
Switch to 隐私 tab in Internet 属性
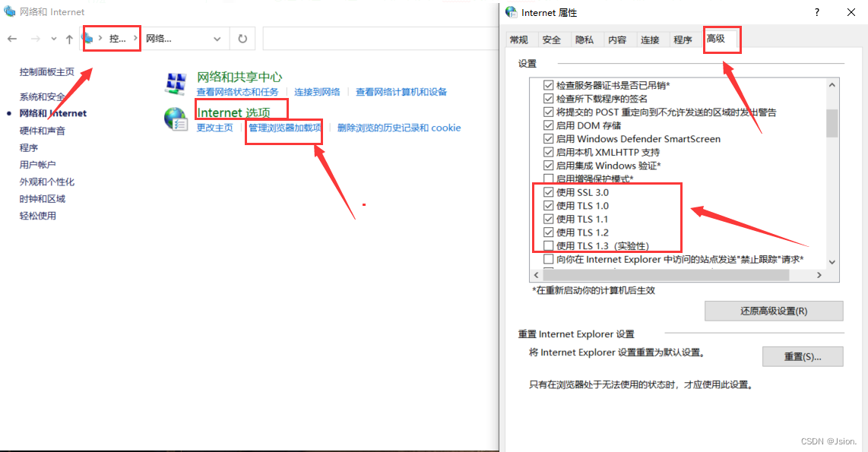pos(584,40)
